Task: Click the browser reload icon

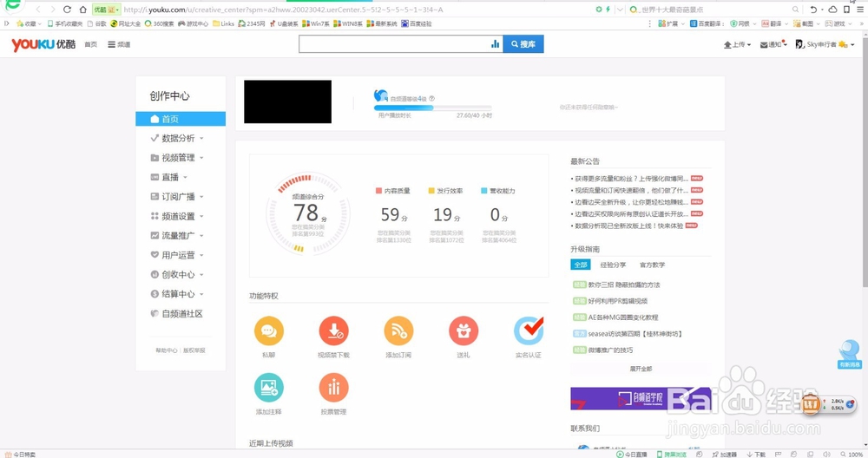Action: pyautogui.click(x=67, y=10)
